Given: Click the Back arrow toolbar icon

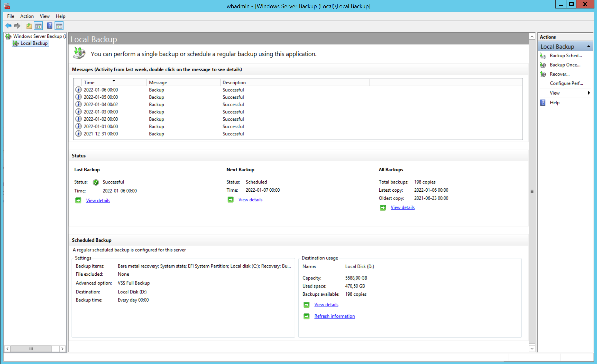Looking at the screenshot, I should [8, 26].
